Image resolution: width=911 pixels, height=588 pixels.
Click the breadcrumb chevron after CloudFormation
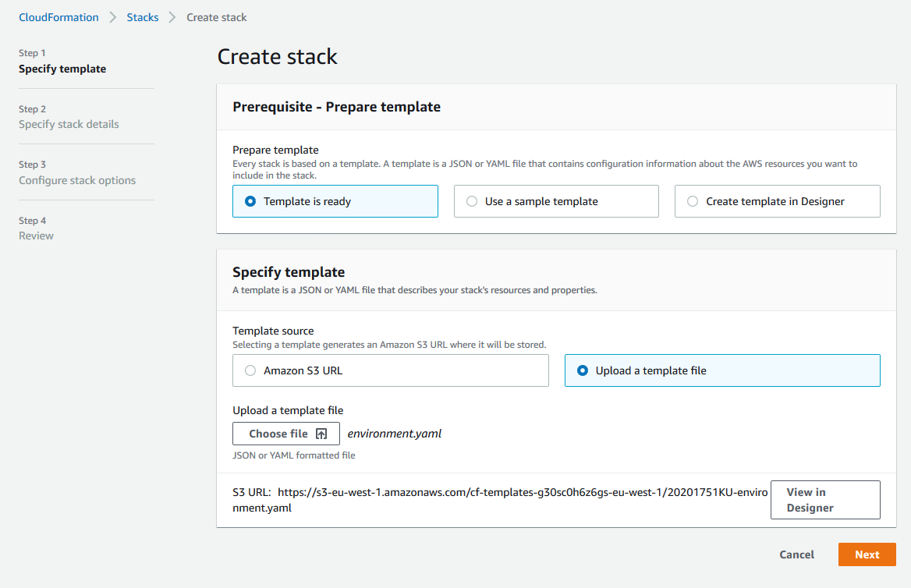point(113,17)
